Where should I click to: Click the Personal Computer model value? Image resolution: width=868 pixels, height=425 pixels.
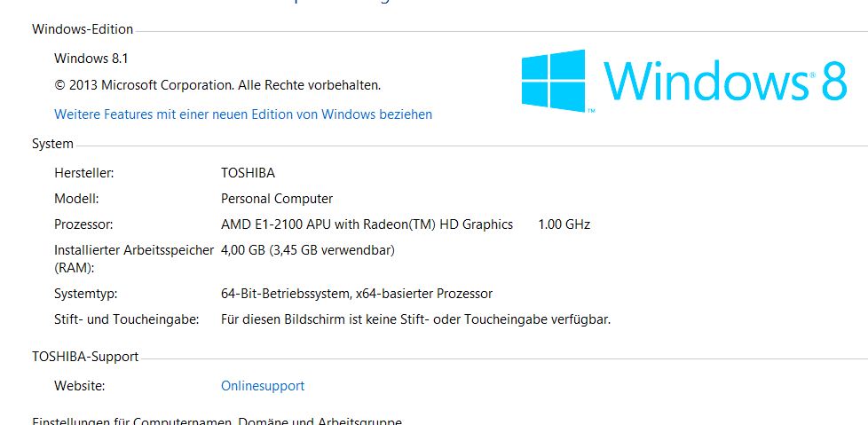(277, 199)
